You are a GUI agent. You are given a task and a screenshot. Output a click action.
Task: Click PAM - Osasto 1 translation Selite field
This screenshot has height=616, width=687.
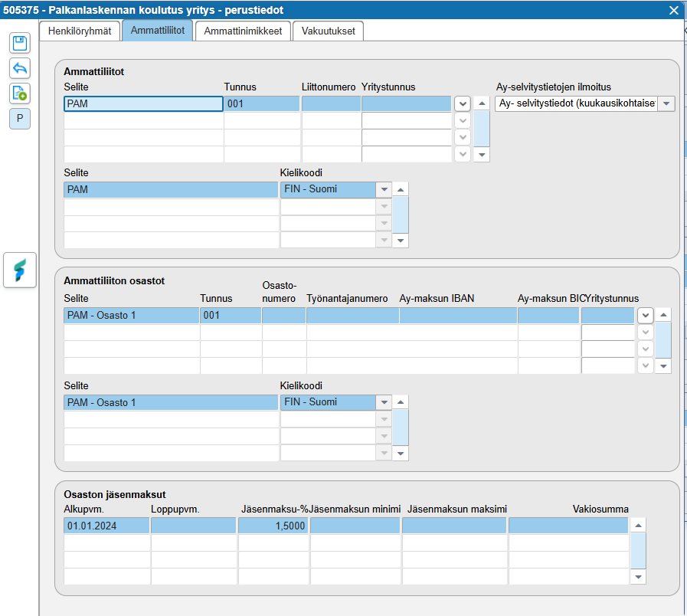click(x=171, y=402)
